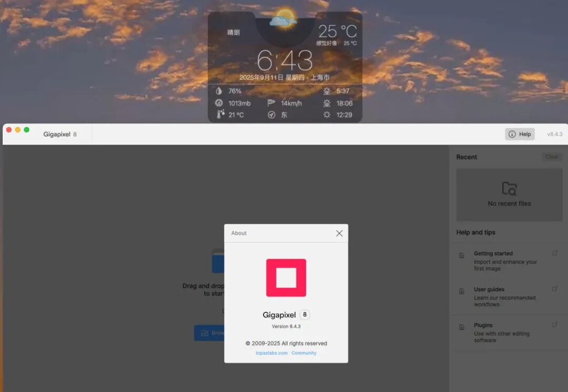The height and width of the screenshot is (392, 568).
Task: Click the v8.4.3 label in title bar
Action: point(555,135)
